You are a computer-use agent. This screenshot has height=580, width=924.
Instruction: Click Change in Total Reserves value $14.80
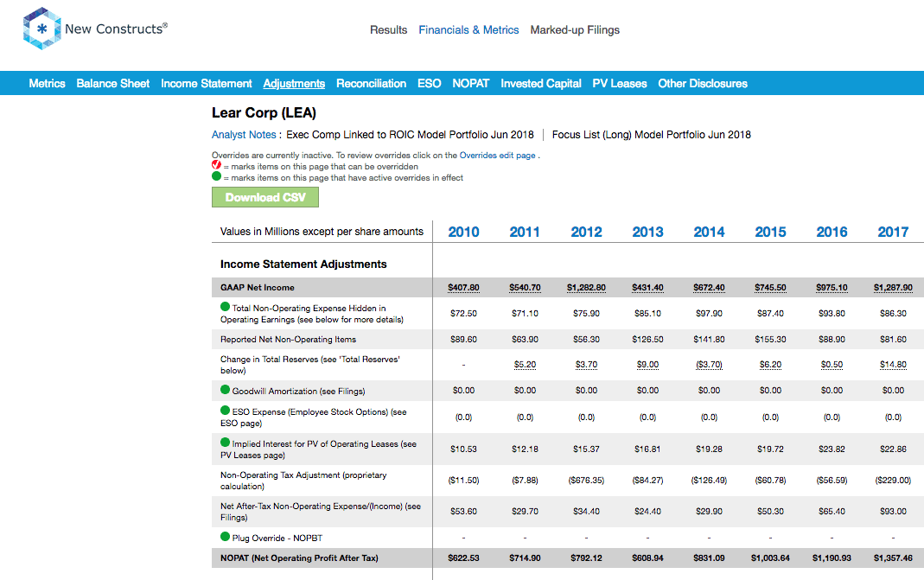click(x=893, y=365)
